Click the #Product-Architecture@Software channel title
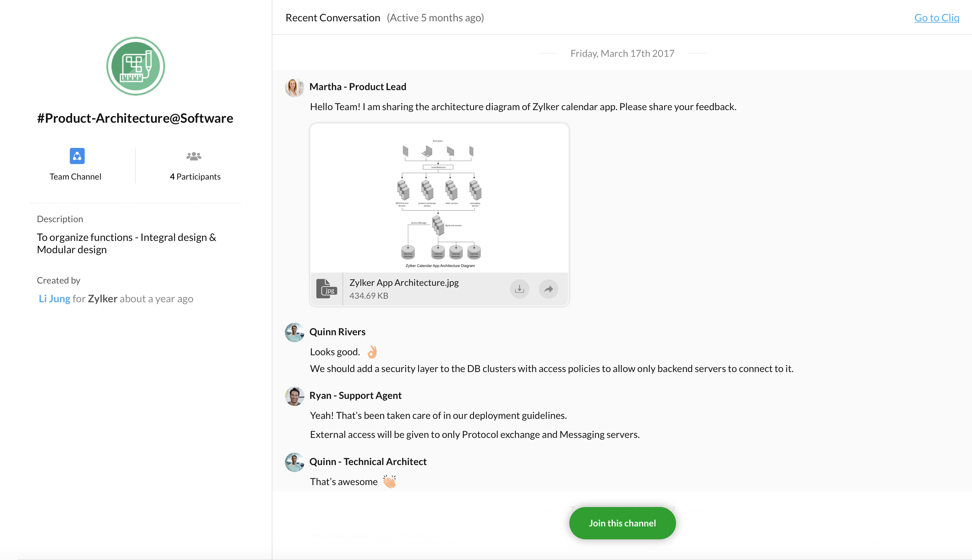Viewport: 972px width, 560px height. click(x=135, y=118)
